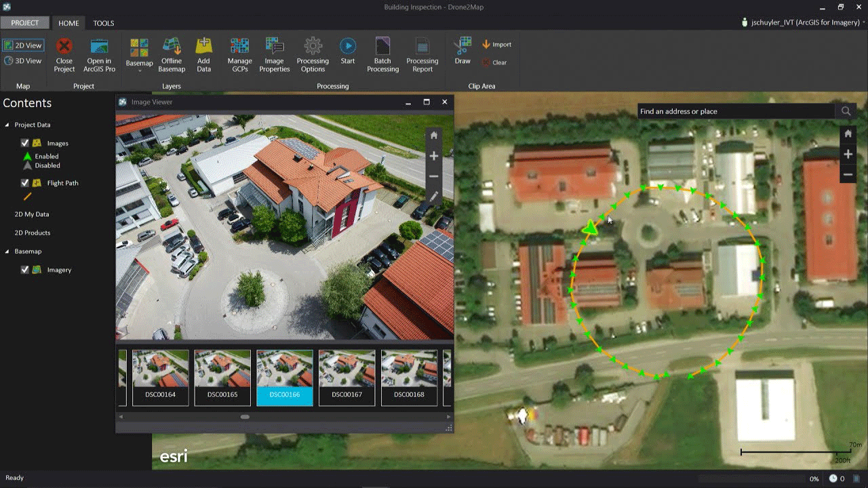Open project in ArcGIS Pro
Screen dimensions: 868x488
[98, 54]
